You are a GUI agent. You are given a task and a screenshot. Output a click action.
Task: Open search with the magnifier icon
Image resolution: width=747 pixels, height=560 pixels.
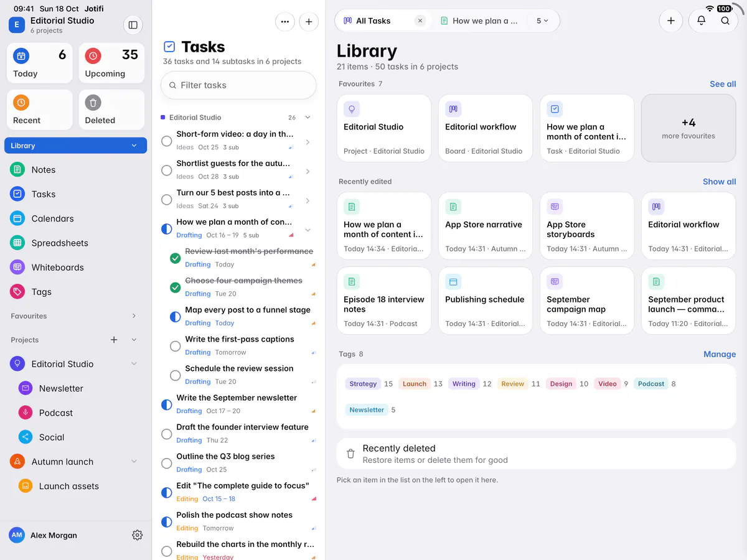coord(725,21)
